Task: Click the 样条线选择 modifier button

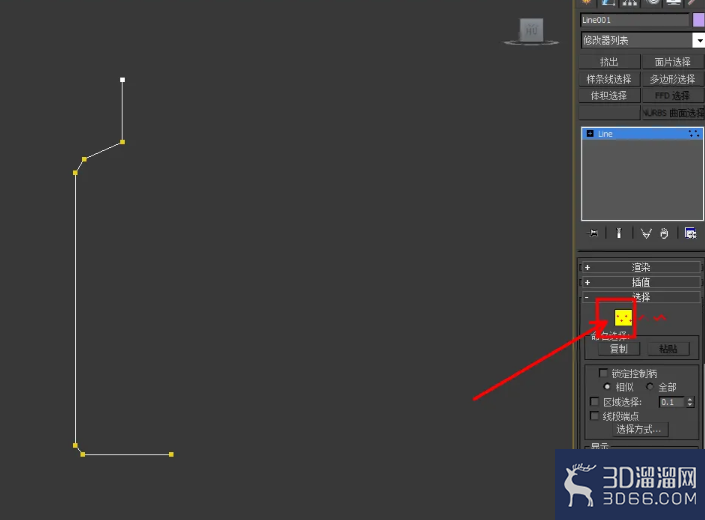Action: coord(609,79)
